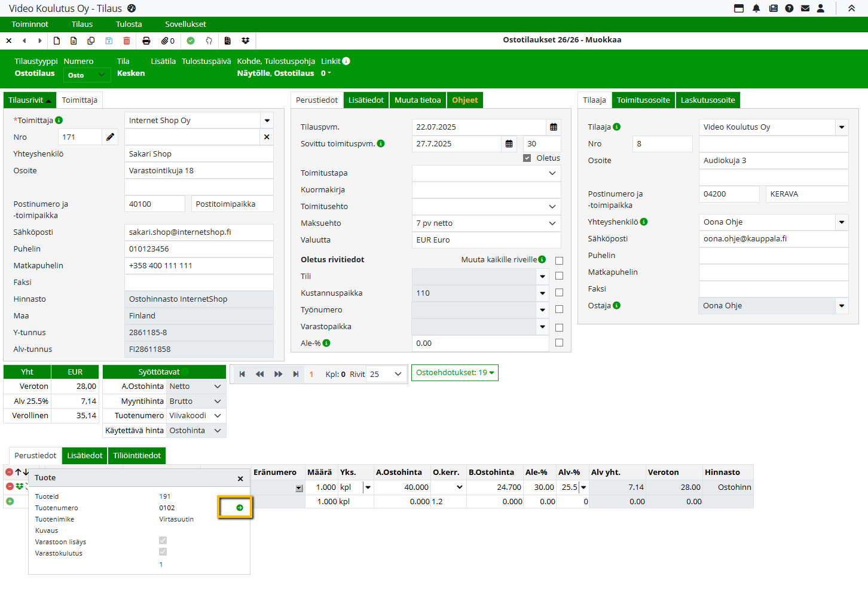Open notifications bell icon
Screen dimensions: 868x595
tap(756, 8)
